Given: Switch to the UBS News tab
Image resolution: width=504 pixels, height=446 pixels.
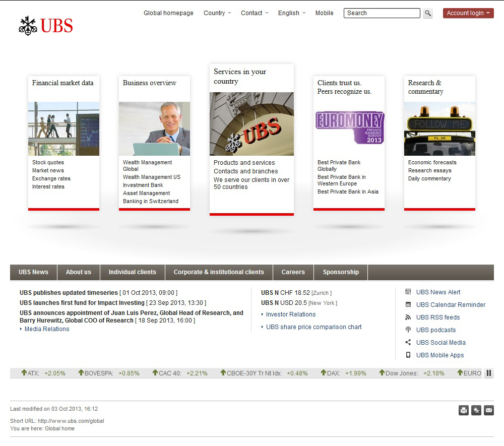Looking at the screenshot, I should click(33, 272).
